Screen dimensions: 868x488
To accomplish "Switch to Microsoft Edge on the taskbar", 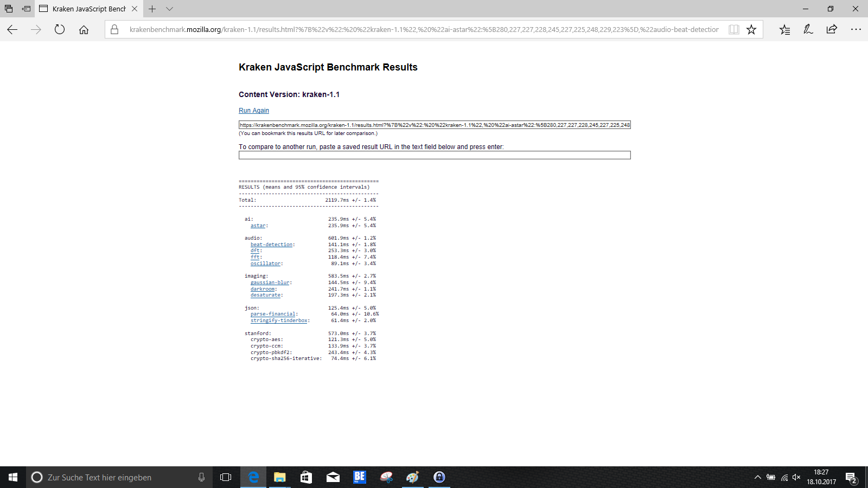I will click(x=253, y=477).
